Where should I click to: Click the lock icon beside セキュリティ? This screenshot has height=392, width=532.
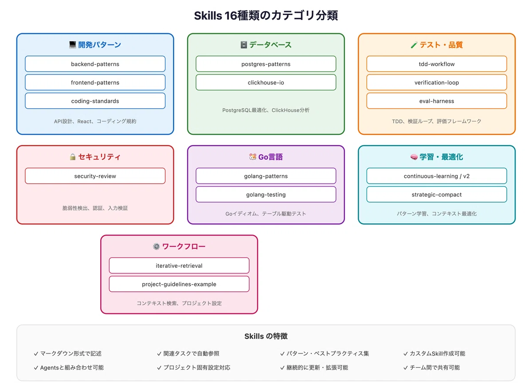coord(73,157)
